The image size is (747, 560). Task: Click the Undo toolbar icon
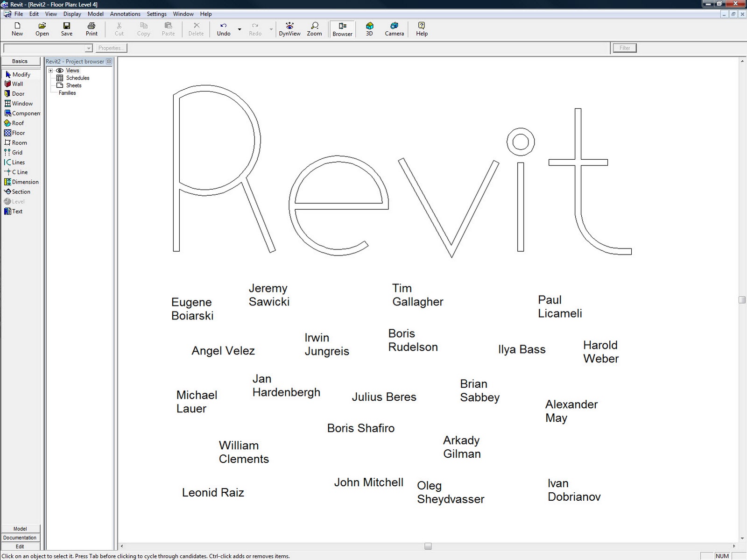(x=224, y=29)
